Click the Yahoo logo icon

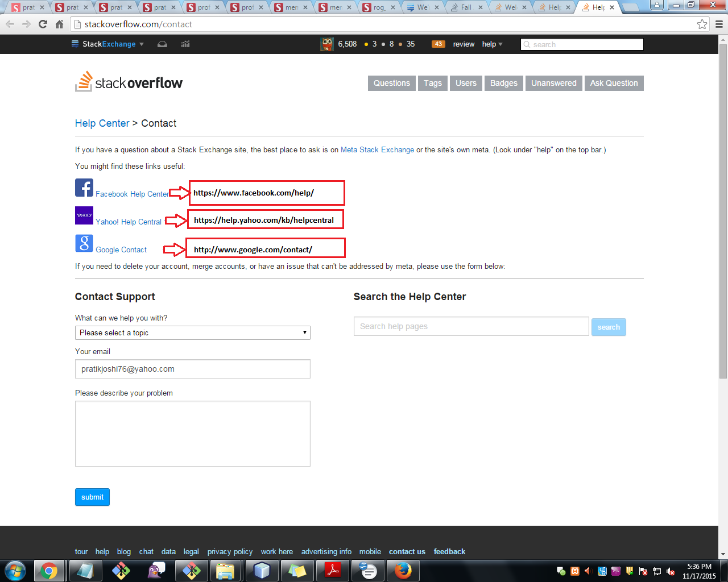pos(84,215)
